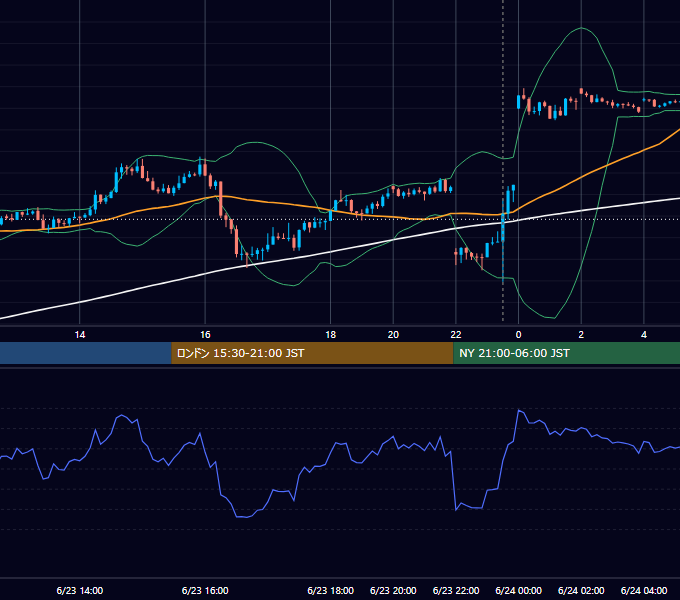The image size is (680, 600).
Task: Click the 18 hour label on the axis
Action: click(330, 335)
